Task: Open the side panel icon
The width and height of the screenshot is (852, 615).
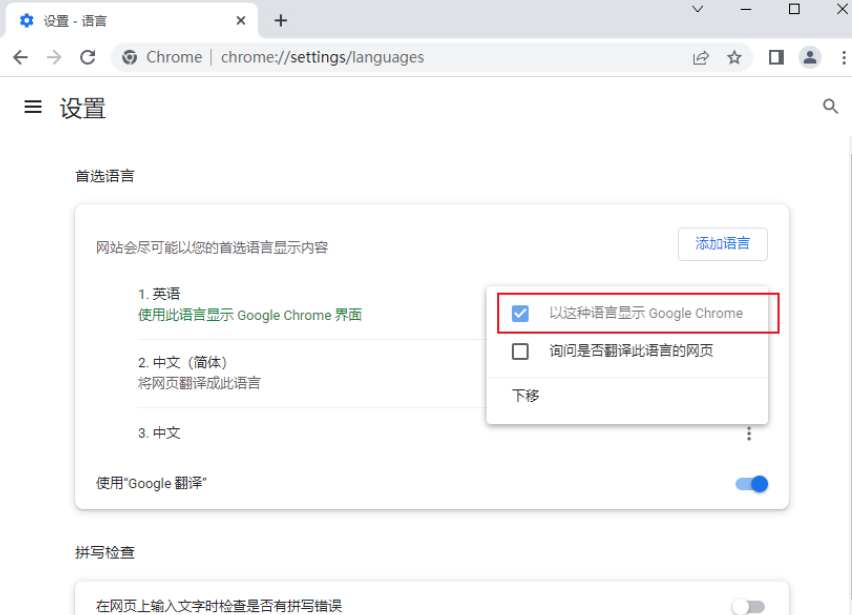Action: point(776,57)
